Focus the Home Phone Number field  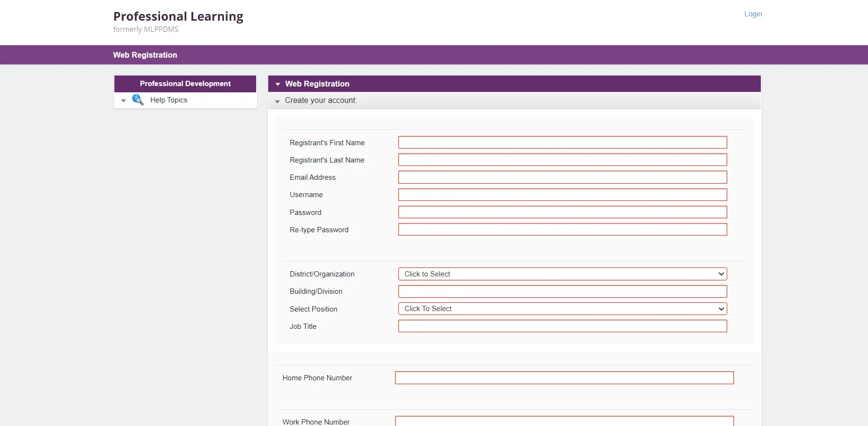pyautogui.click(x=564, y=378)
